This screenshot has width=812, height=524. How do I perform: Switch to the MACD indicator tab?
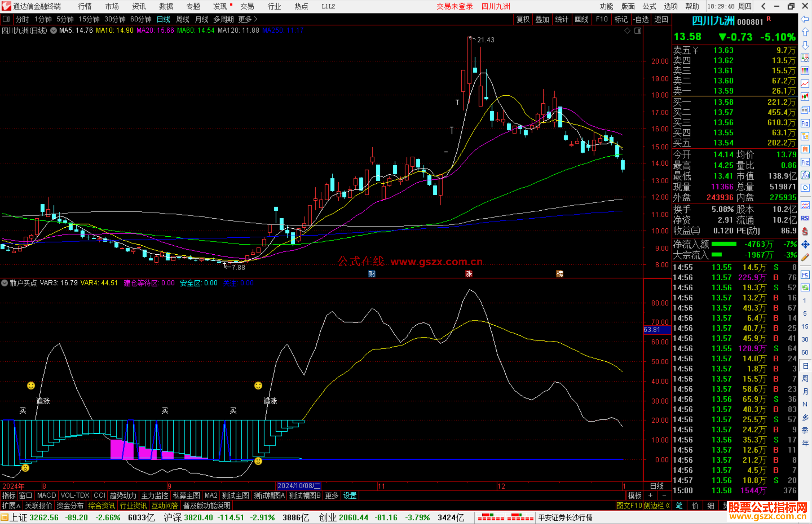point(47,495)
